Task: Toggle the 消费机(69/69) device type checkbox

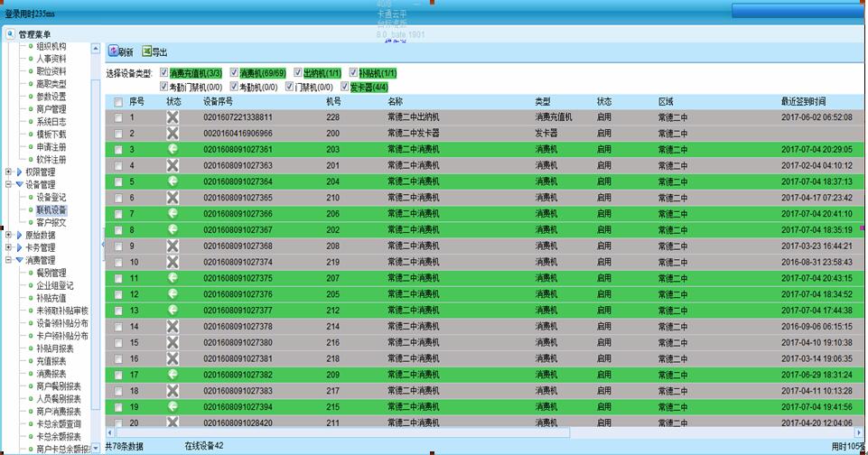Action: click(234, 72)
